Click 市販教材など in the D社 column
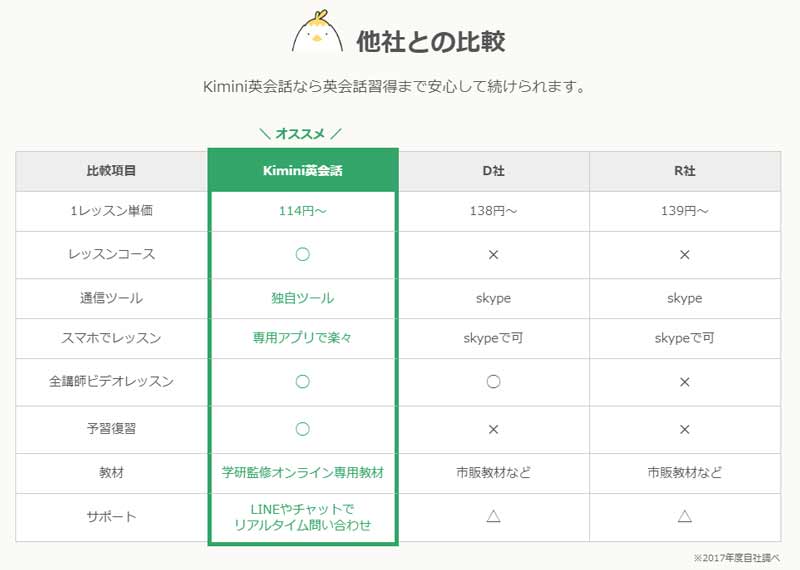The height and width of the screenshot is (570, 800). tap(493, 473)
